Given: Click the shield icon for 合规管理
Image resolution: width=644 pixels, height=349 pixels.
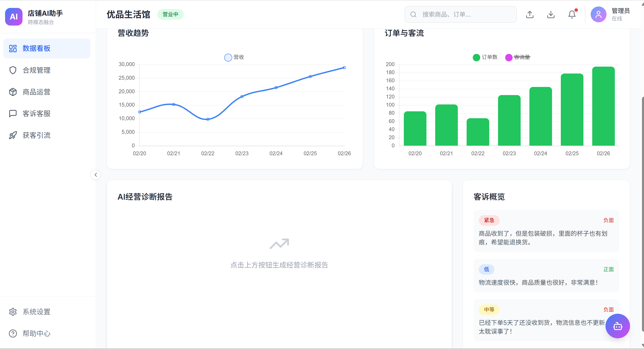Looking at the screenshot, I should (13, 70).
